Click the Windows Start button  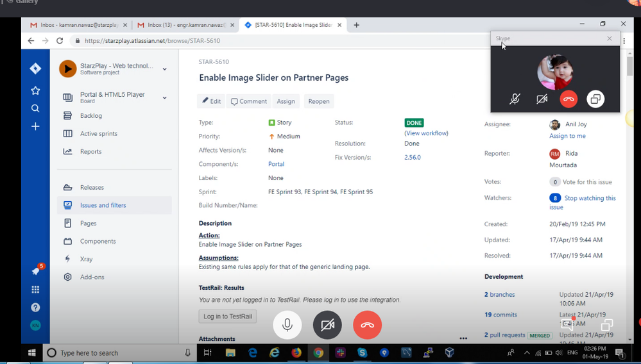(x=32, y=352)
